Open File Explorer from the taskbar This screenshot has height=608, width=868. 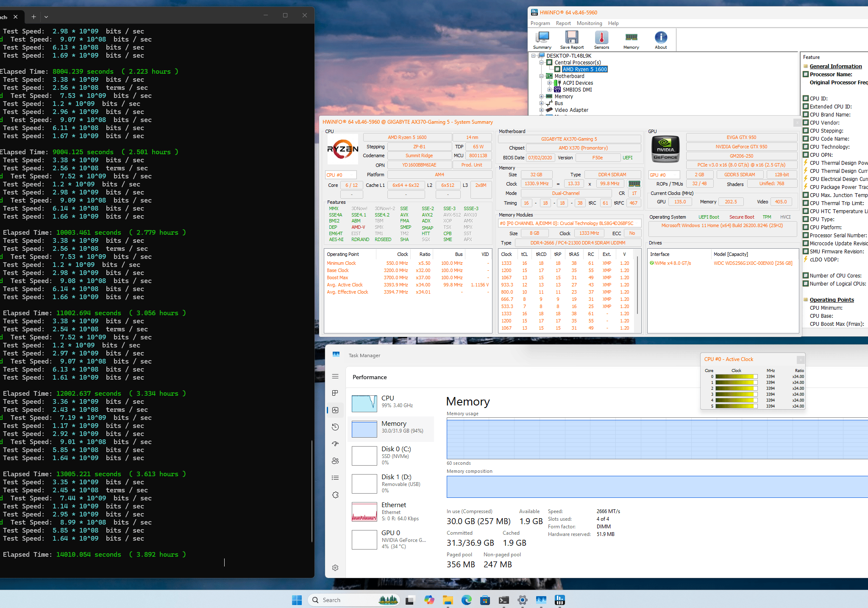coord(448,600)
